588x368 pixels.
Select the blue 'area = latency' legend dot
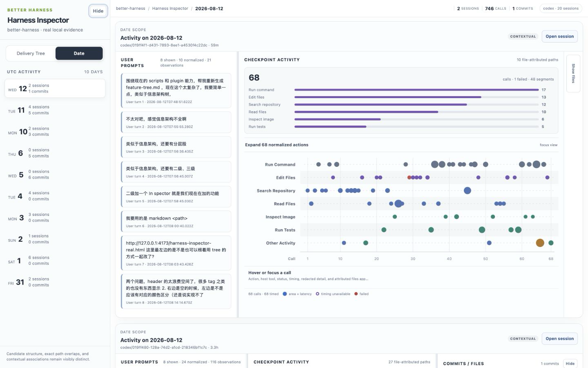285,294
